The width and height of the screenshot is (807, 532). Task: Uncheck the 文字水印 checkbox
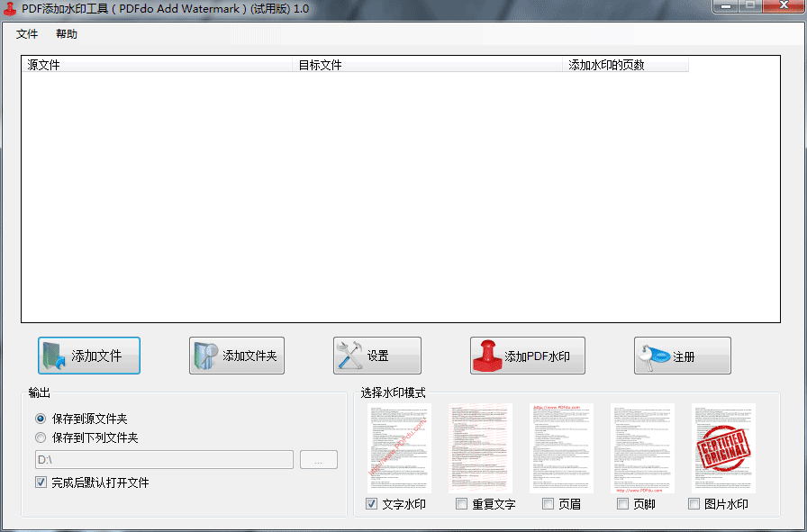[372, 504]
